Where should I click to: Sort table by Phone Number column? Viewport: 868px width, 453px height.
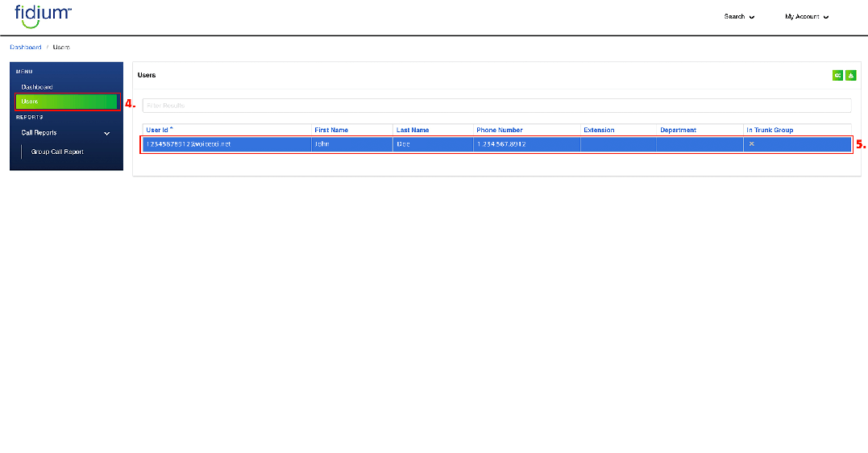[x=500, y=130]
